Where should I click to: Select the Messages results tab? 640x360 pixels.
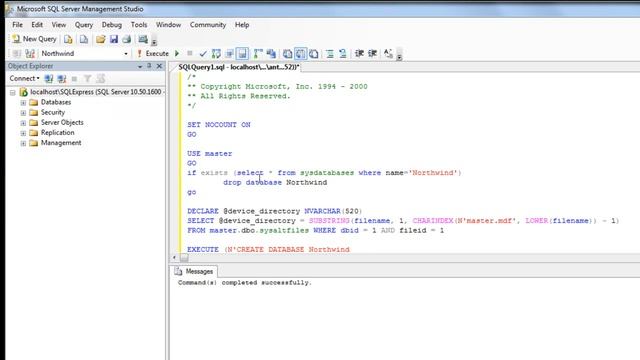click(x=194, y=271)
